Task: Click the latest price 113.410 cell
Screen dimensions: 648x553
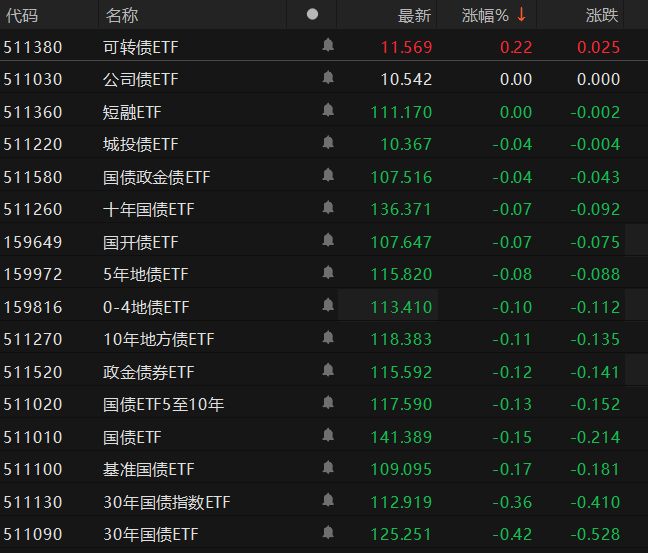Action: [401, 307]
